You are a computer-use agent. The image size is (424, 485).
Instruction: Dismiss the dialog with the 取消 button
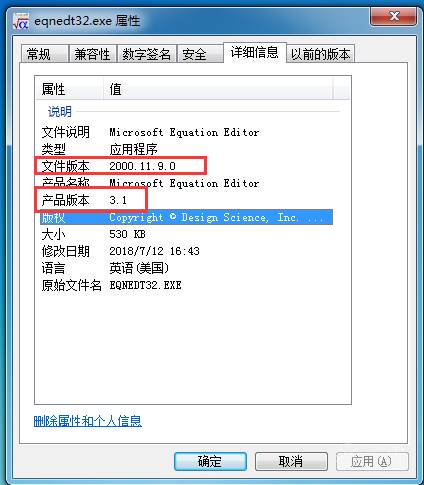291,461
